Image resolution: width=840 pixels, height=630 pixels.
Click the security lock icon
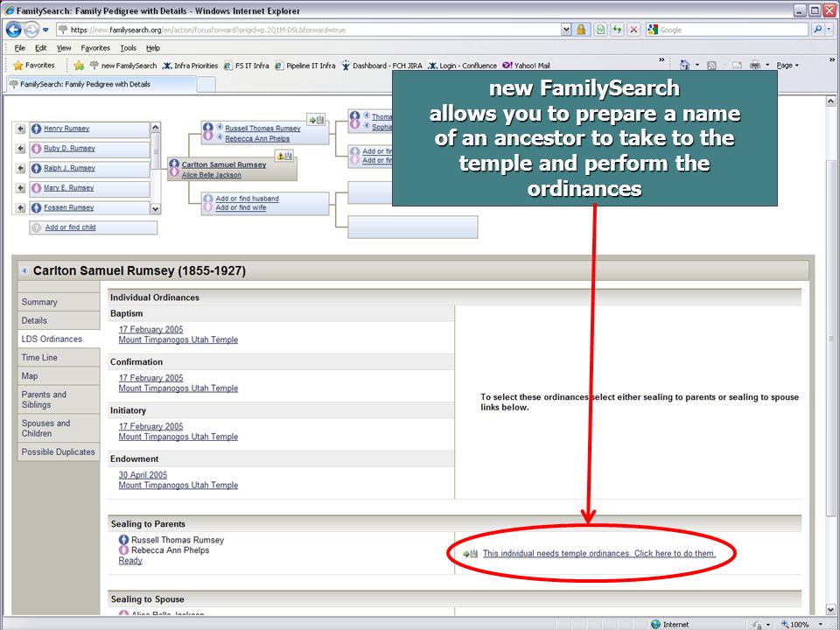coord(581,30)
